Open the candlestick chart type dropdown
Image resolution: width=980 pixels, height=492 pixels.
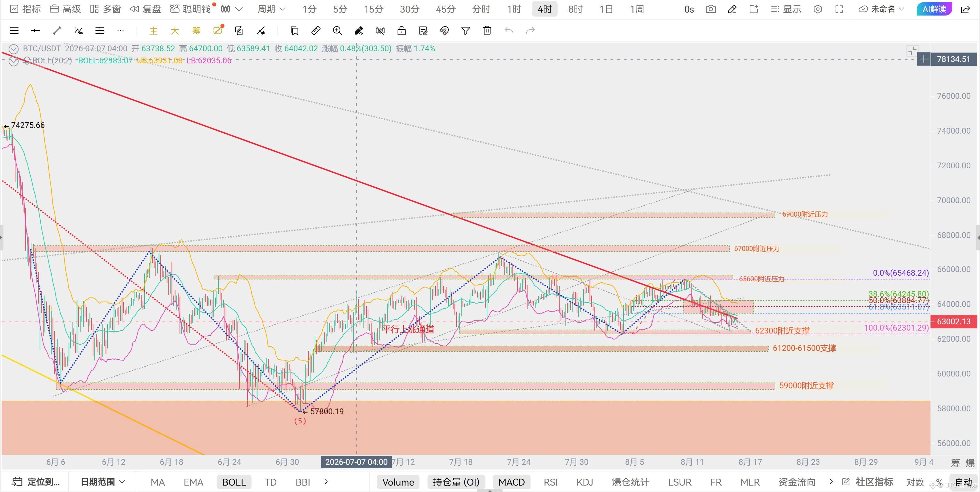coord(231,9)
